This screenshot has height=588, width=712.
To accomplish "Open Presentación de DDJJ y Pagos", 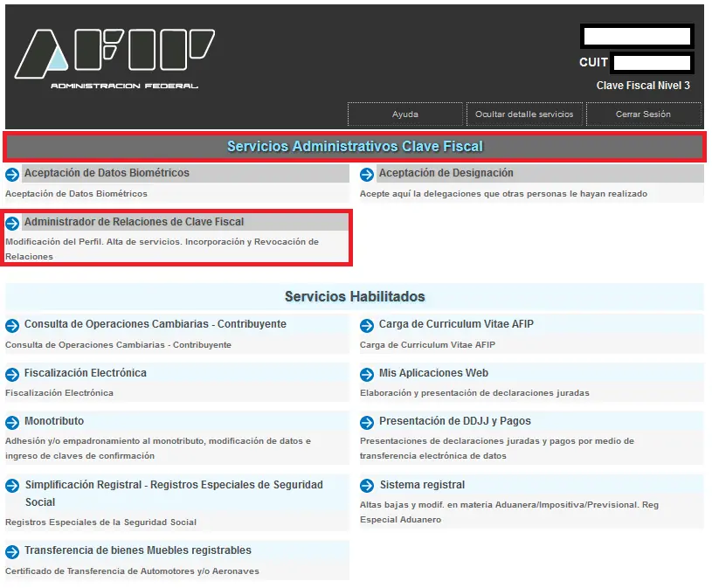I will pyautogui.click(x=455, y=421).
